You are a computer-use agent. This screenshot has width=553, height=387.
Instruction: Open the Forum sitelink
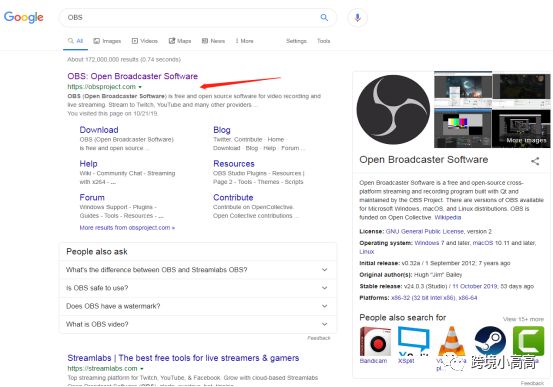(x=92, y=198)
